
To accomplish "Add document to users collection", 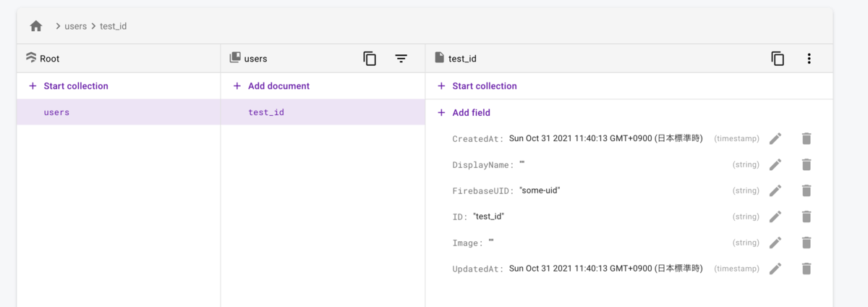I will (x=278, y=86).
